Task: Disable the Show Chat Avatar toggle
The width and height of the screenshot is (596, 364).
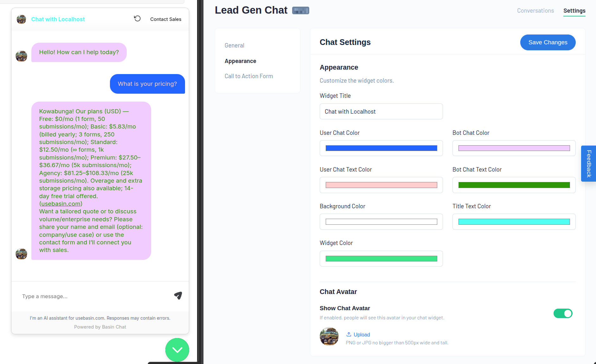Action: coord(563,313)
